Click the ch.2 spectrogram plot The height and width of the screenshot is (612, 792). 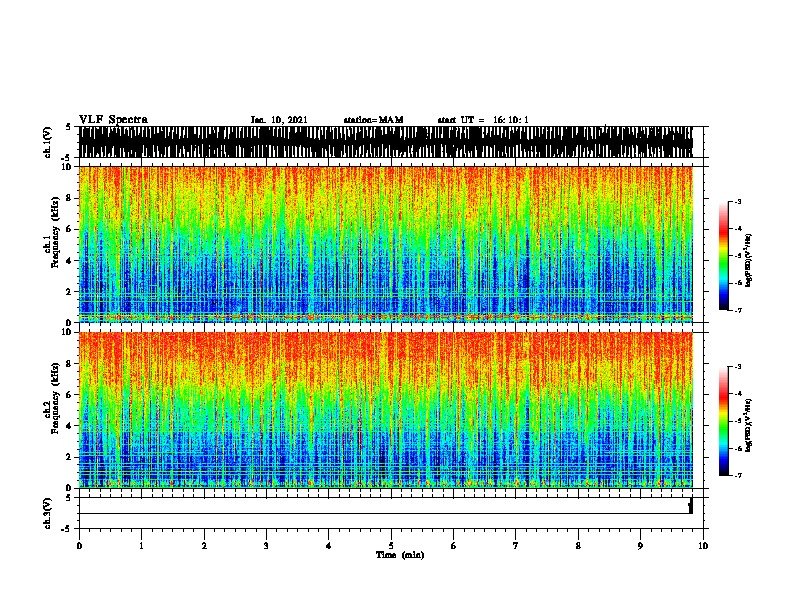[386, 410]
